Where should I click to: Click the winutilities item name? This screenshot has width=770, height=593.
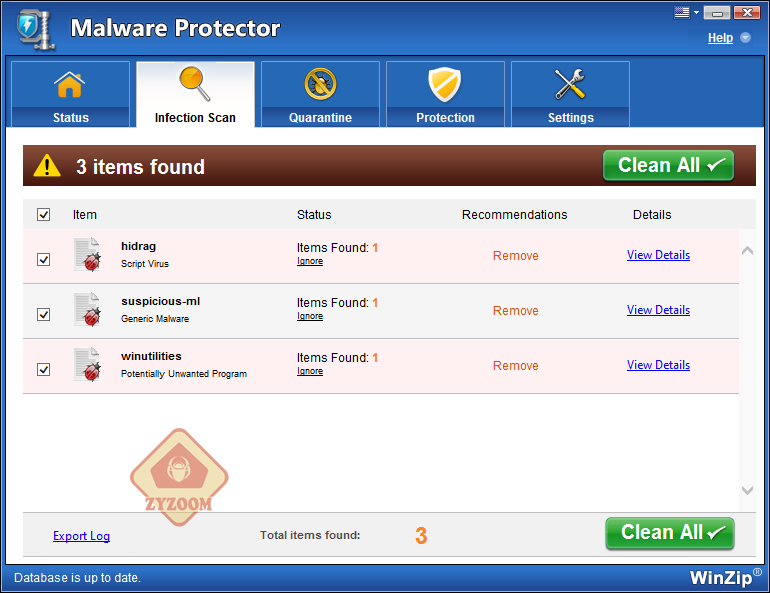point(151,356)
